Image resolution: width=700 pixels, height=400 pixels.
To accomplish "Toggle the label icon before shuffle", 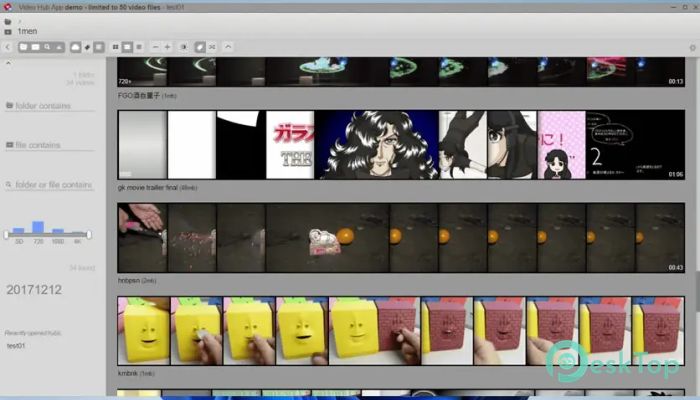I will [200, 47].
